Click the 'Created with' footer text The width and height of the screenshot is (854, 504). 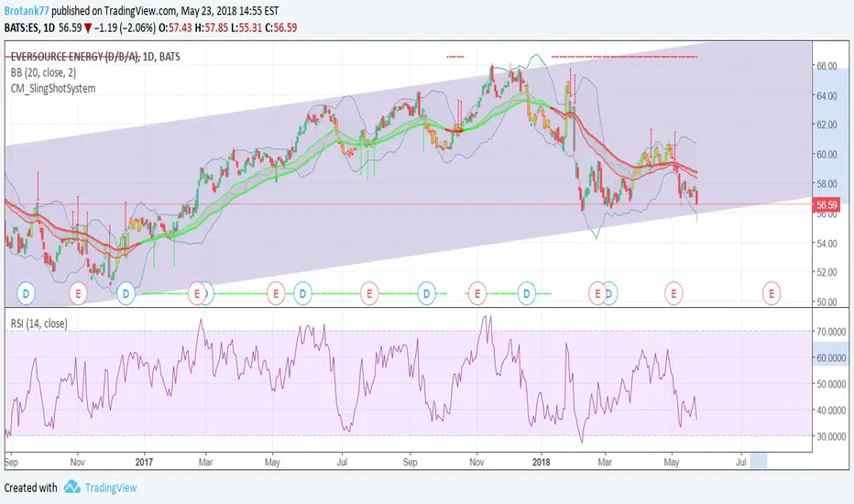[x=30, y=488]
